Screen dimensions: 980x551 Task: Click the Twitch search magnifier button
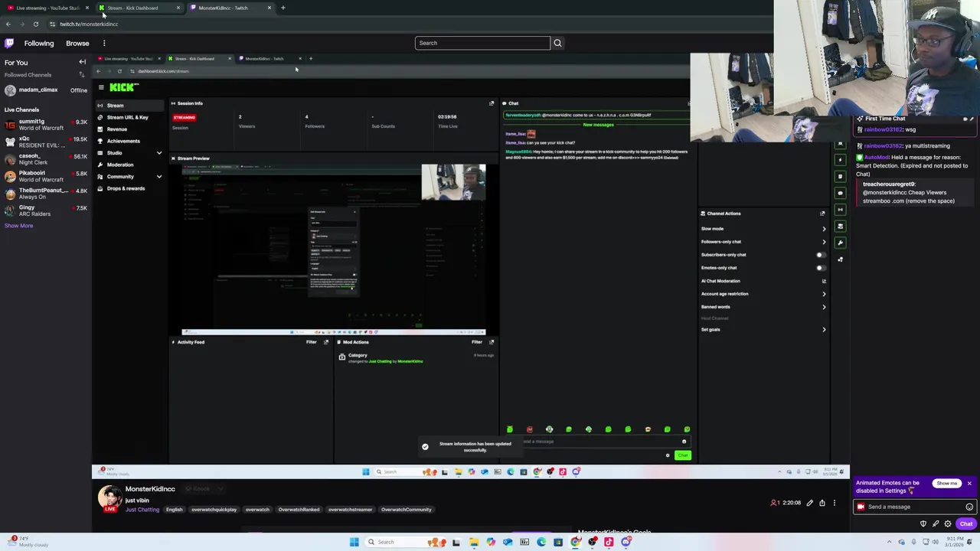[x=557, y=43]
